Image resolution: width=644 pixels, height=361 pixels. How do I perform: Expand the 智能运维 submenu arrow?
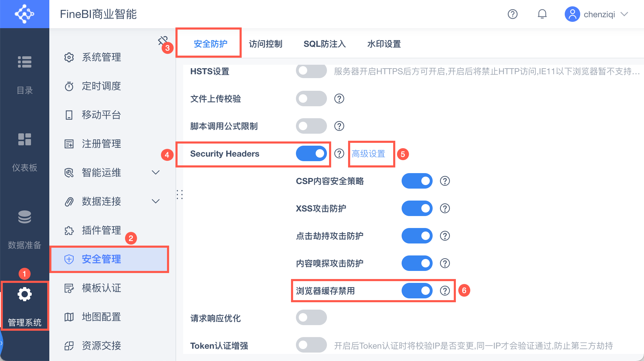[x=155, y=172]
